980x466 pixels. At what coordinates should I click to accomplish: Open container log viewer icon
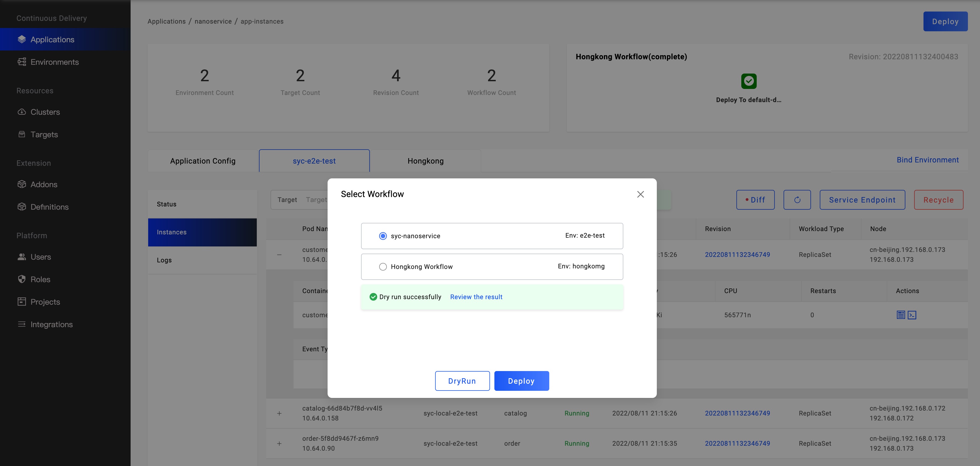pyautogui.click(x=900, y=315)
